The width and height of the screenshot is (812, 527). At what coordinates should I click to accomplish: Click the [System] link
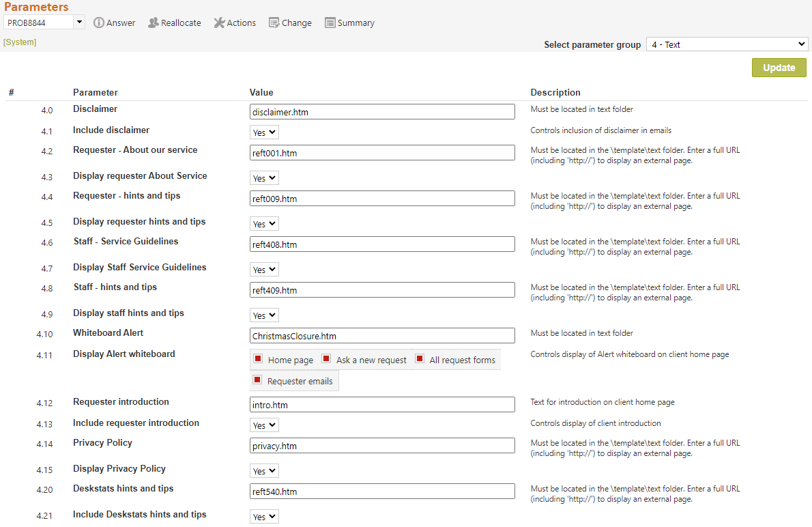coord(20,42)
